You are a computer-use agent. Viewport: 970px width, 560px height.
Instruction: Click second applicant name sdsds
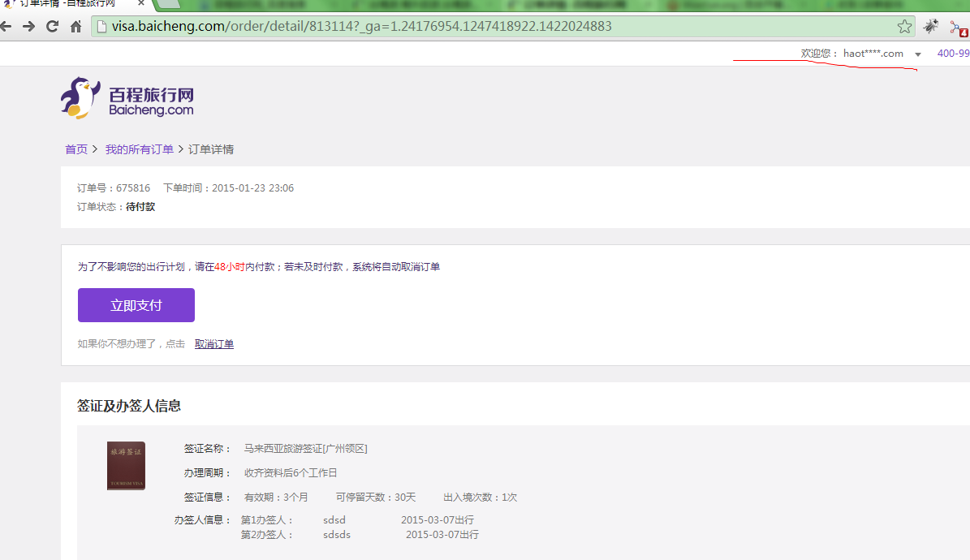click(x=337, y=535)
